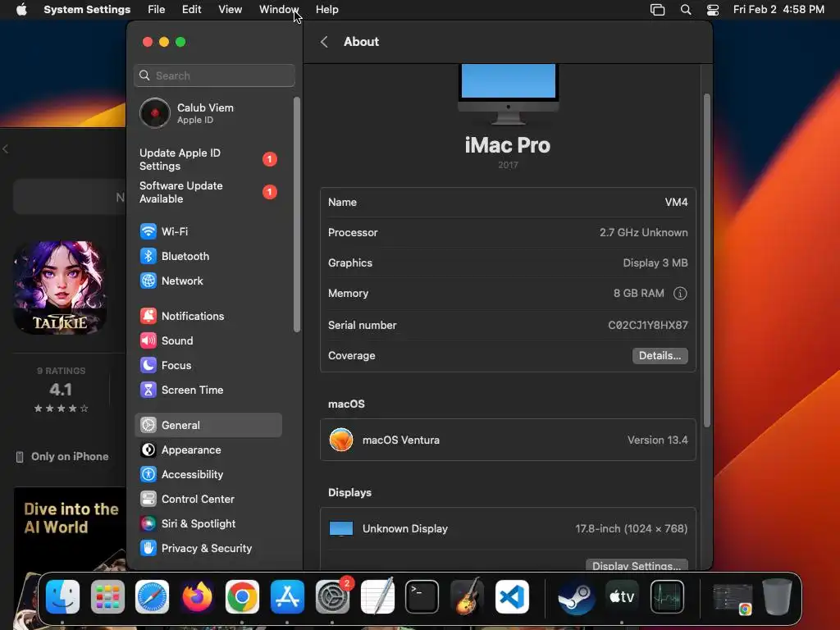The width and height of the screenshot is (840, 630).
Task: Click System Settings icon in Dock
Action: point(332,597)
